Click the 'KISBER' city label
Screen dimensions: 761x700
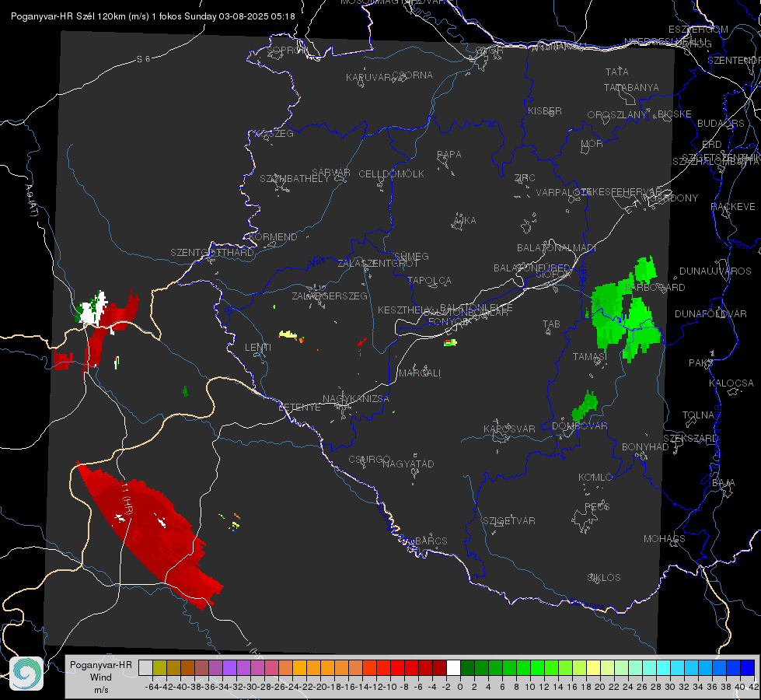[x=545, y=111]
